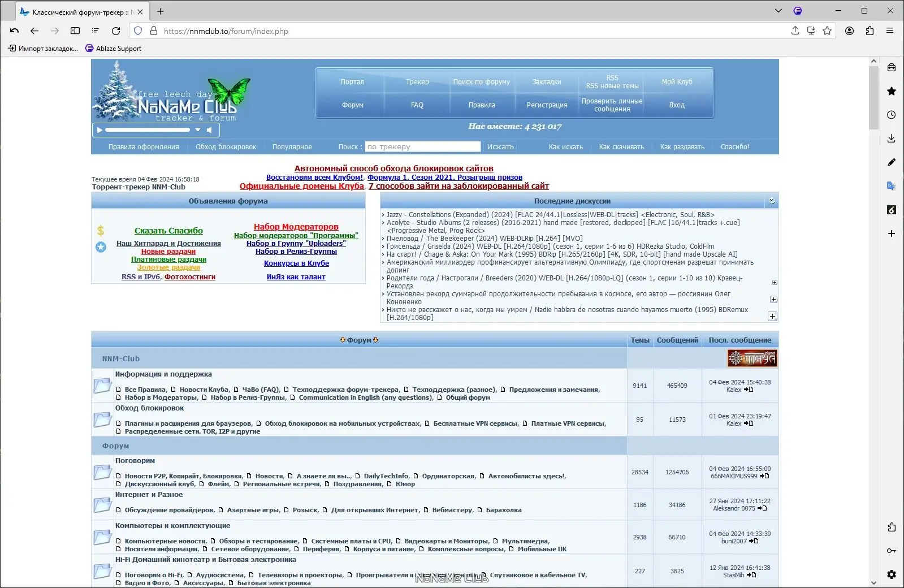Open a new browser tab
This screenshot has height=588, width=904.
(161, 11)
